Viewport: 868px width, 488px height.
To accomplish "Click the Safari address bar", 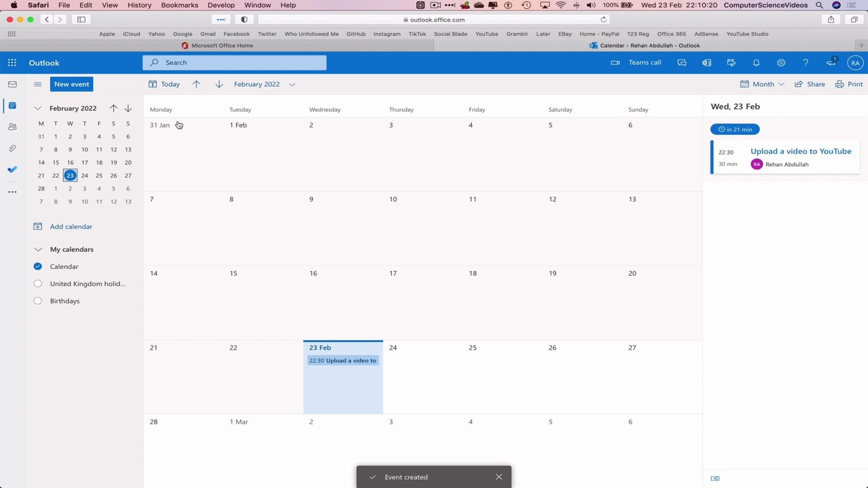I will point(434,20).
